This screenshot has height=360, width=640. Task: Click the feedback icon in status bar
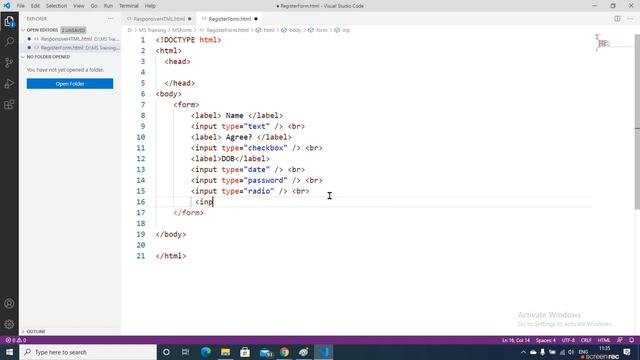tap(620, 340)
